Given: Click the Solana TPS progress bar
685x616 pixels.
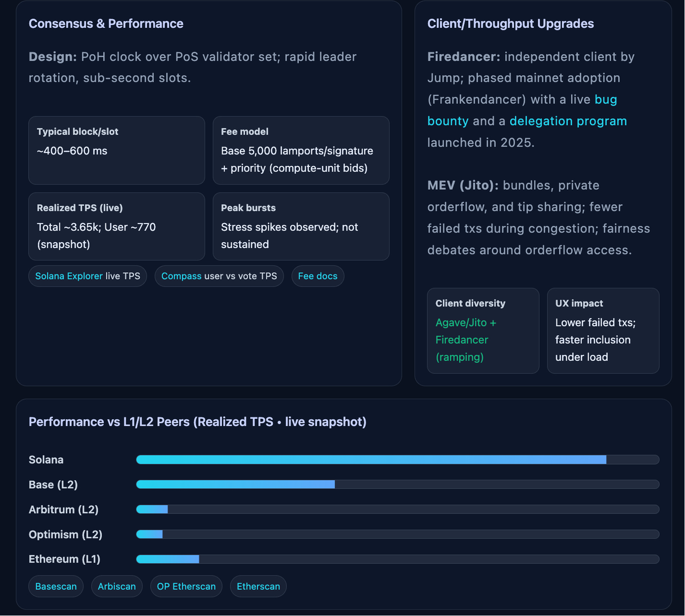Looking at the screenshot, I should (398, 460).
